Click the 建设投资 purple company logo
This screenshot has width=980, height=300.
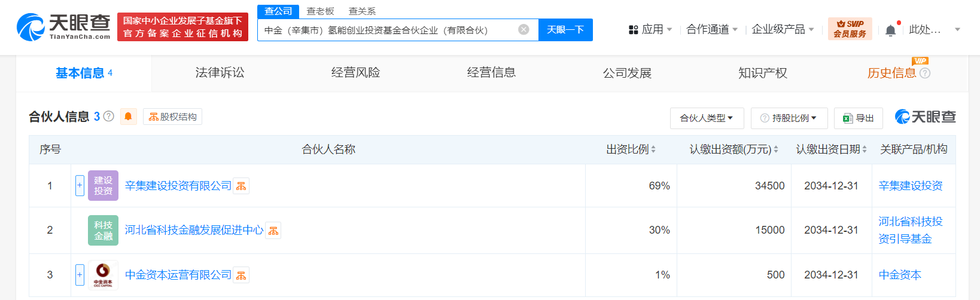103,185
